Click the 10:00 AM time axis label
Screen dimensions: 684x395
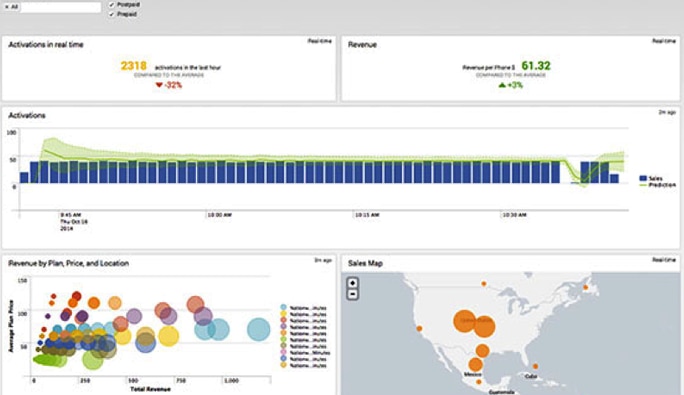coord(220,215)
